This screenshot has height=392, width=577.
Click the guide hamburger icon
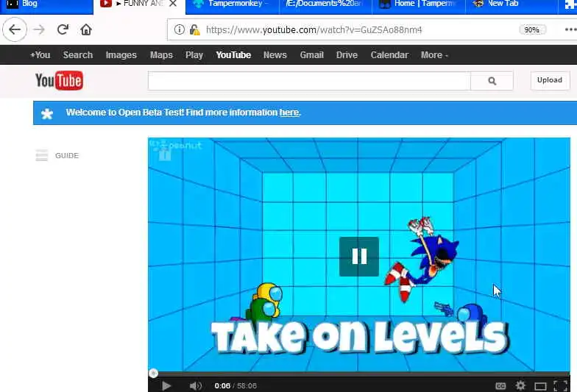[41, 155]
